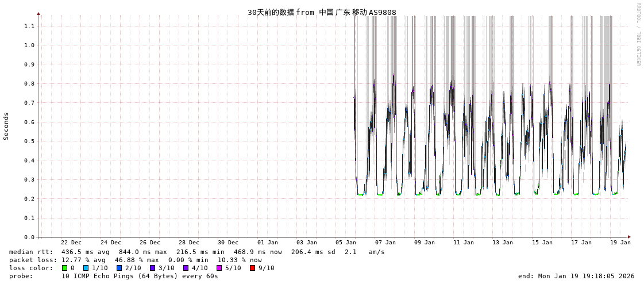Viewport: 644px width, 284px height.
Task: Click the '19 Jan' x-axis label
Action: (620, 243)
